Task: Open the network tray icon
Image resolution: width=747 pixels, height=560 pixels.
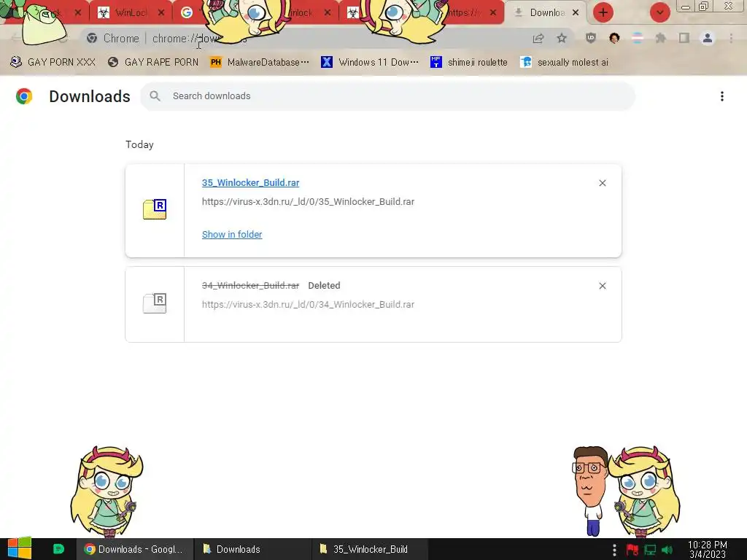Action: coord(650,550)
